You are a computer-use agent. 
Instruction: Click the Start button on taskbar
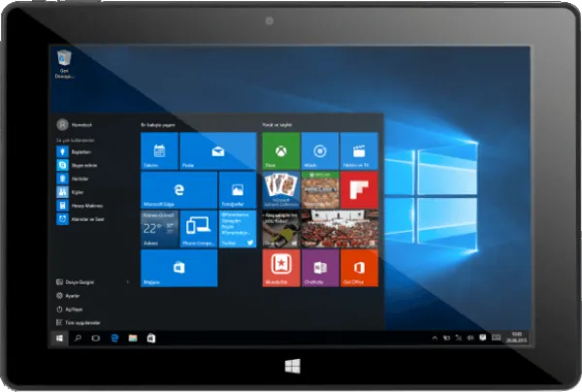tap(59, 339)
